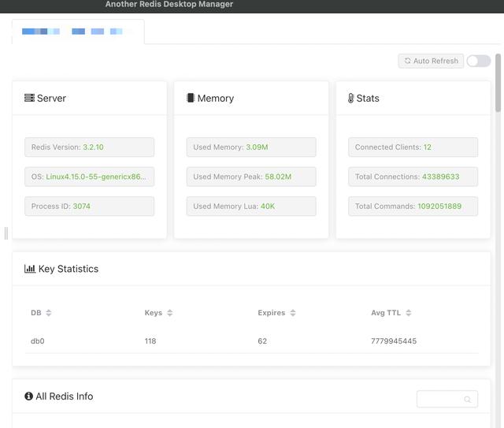Click the Used Memory Lua 40K tag
Viewport: 504px width, 428px height.
tap(251, 207)
